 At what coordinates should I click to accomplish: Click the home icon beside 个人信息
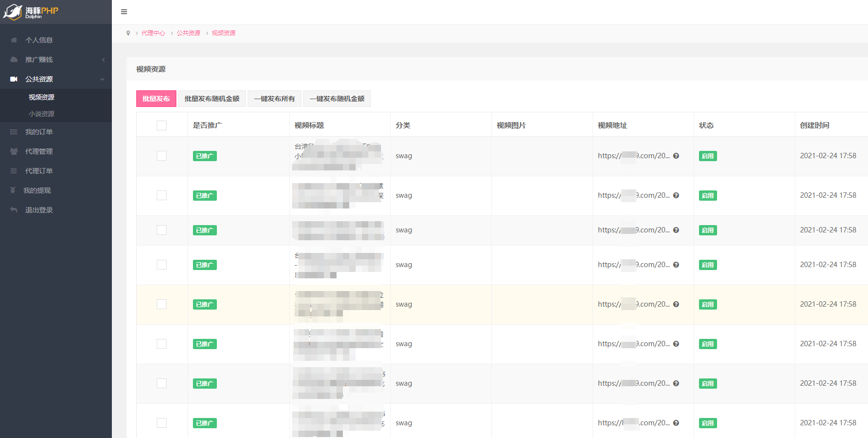(14, 40)
